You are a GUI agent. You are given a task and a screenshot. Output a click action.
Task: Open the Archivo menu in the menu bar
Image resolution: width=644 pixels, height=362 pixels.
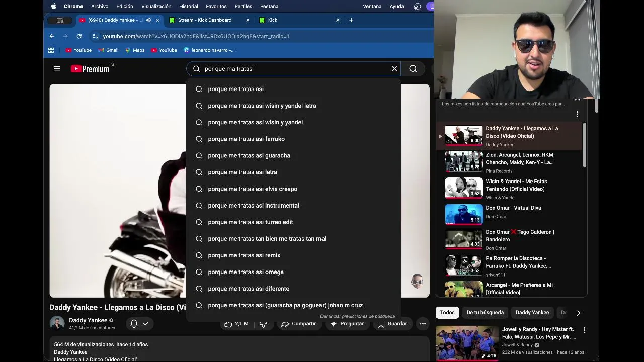point(100,6)
